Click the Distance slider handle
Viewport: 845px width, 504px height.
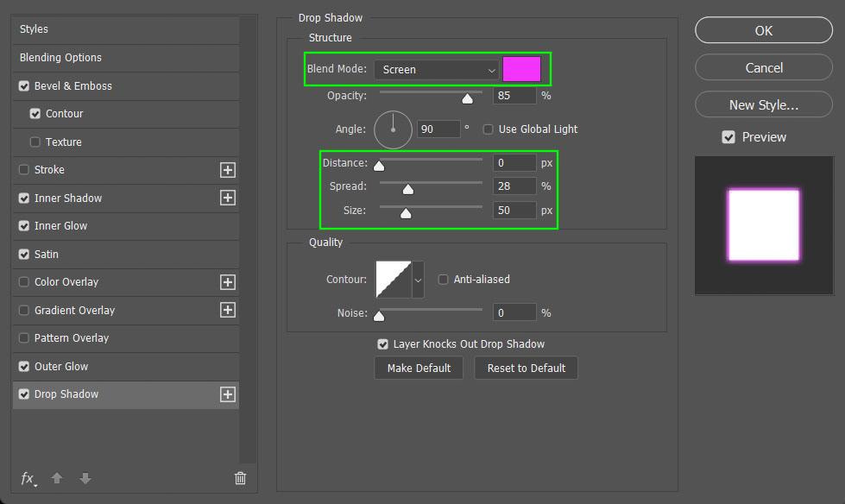380,166
